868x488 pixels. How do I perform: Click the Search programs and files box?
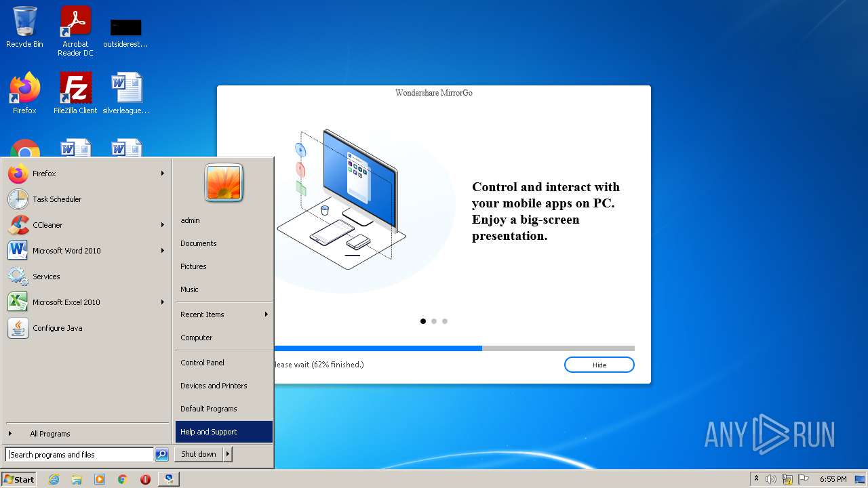pos(79,455)
